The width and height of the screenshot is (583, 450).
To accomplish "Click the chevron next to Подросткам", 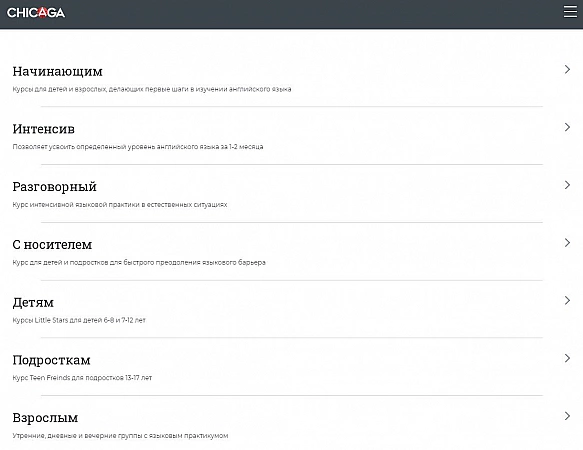I will (x=567, y=358).
